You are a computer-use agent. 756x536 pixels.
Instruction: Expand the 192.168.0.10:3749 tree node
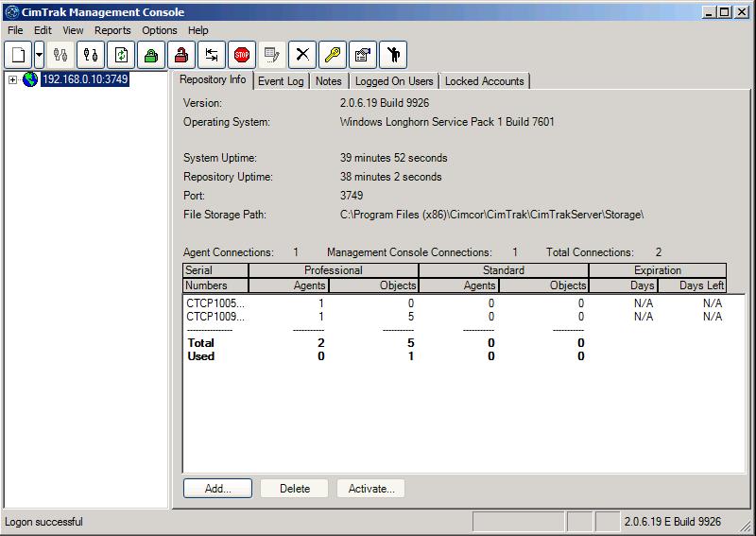(x=12, y=80)
